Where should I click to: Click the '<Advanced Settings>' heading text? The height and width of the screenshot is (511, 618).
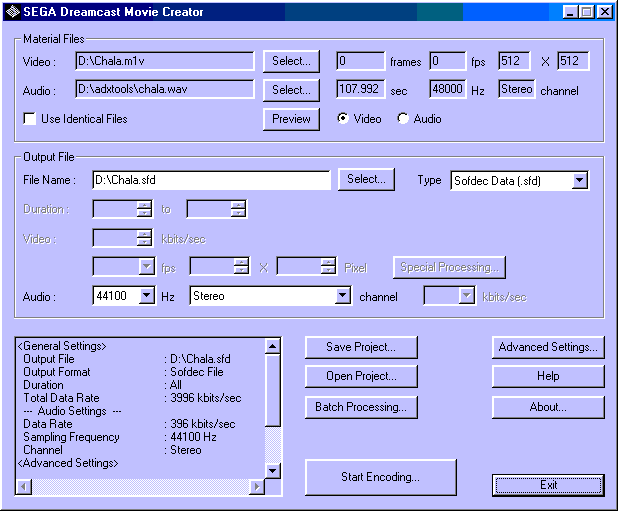[68, 463]
